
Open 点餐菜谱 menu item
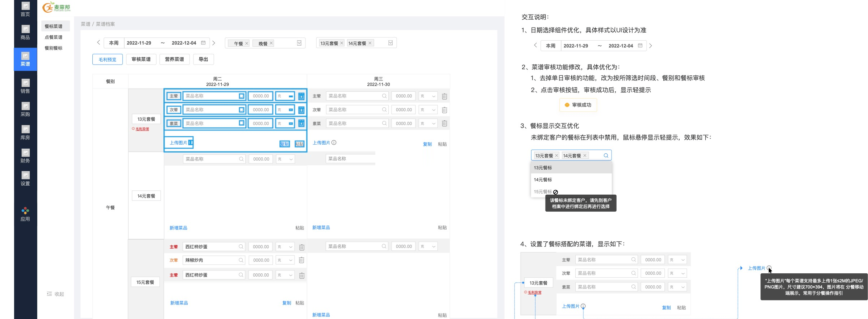click(x=54, y=37)
